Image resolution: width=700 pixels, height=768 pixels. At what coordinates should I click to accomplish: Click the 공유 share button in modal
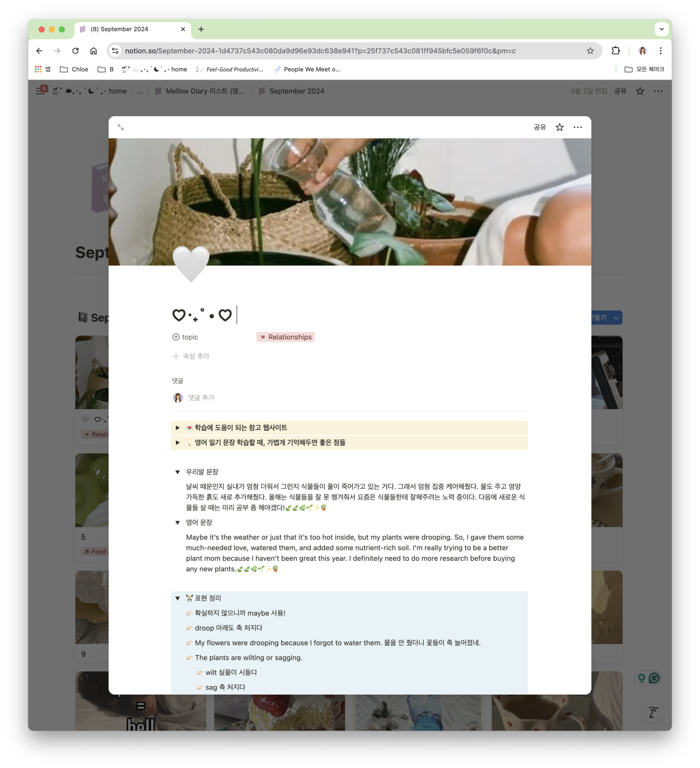pyautogui.click(x=539, y=127)
